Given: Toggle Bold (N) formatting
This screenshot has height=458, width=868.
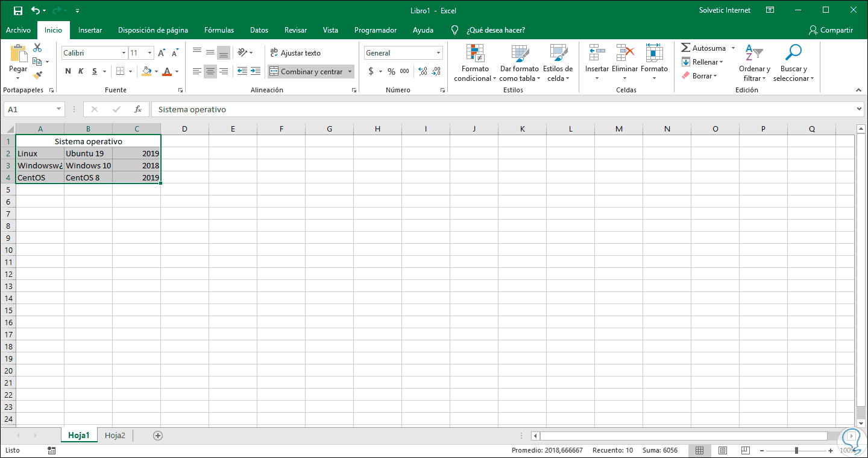Looking at the screenshot, I should pyautogui.click(x=68, y=71).
